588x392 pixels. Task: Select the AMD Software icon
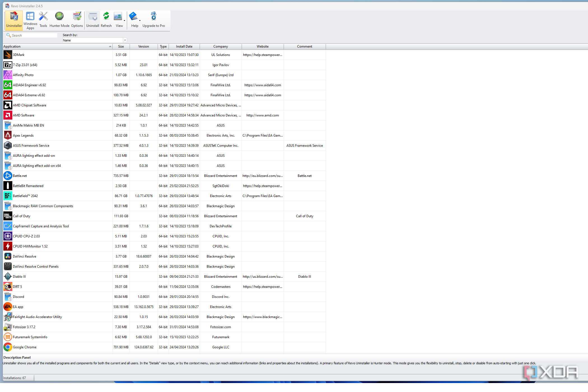(8, 115)
